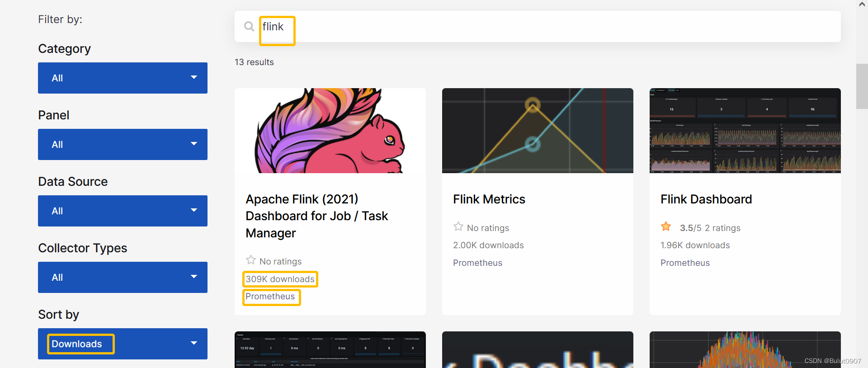
Task: Click the page vertical scrollbar thumb
Action: (862, 86)
